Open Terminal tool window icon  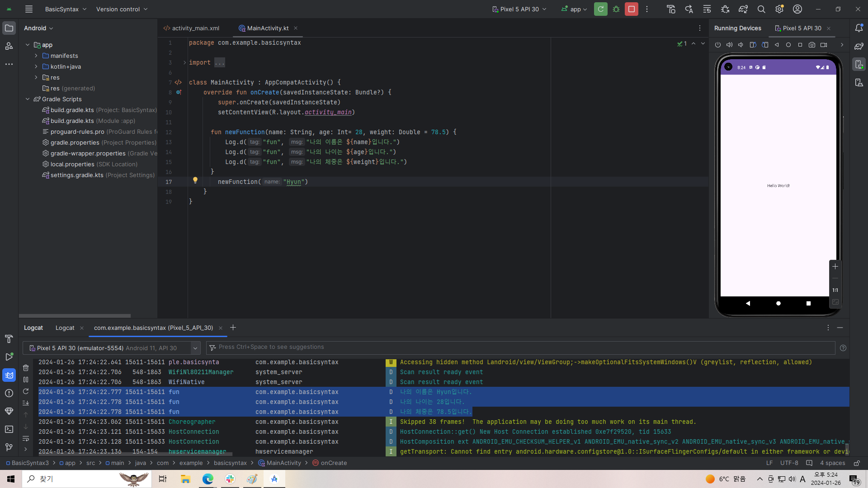tap(9, 429)
